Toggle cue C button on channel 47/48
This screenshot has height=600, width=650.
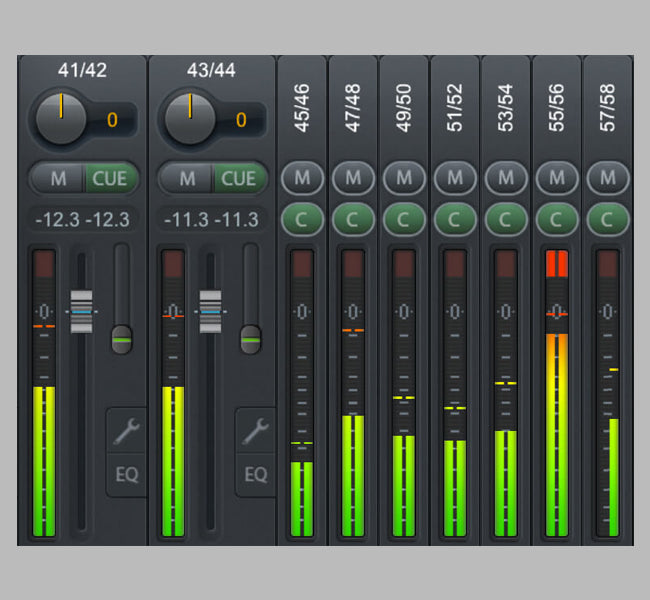click(x=353, y=219)
